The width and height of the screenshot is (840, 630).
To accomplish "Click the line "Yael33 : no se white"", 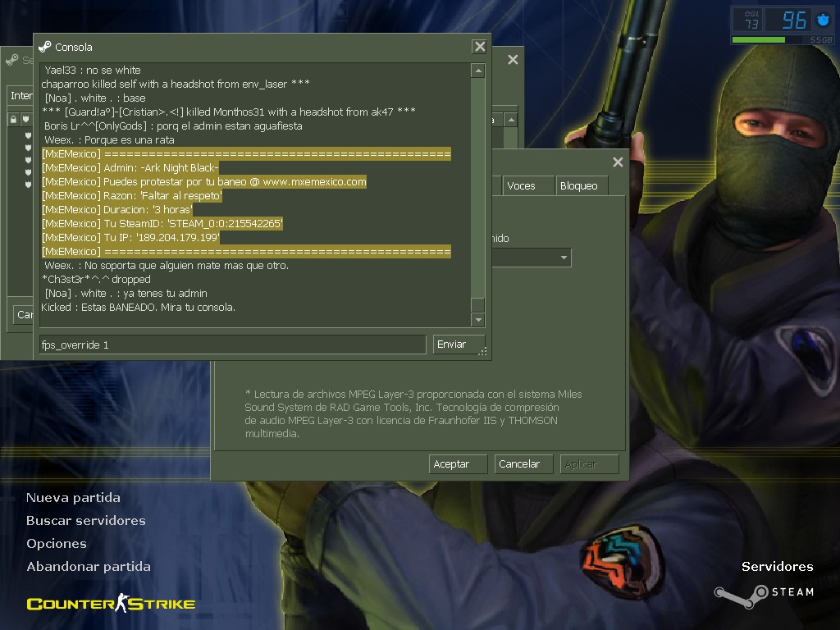I will coord(93,71).
